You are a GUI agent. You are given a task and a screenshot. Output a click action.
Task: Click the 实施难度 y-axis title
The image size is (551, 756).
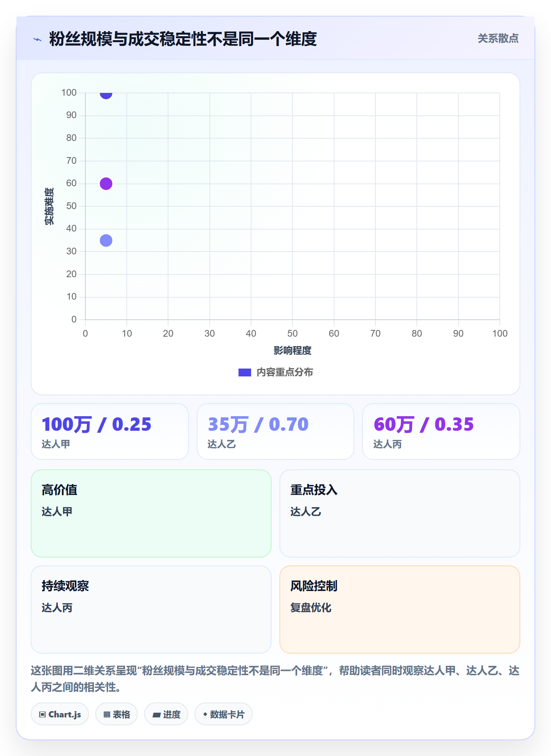(49, 206)
